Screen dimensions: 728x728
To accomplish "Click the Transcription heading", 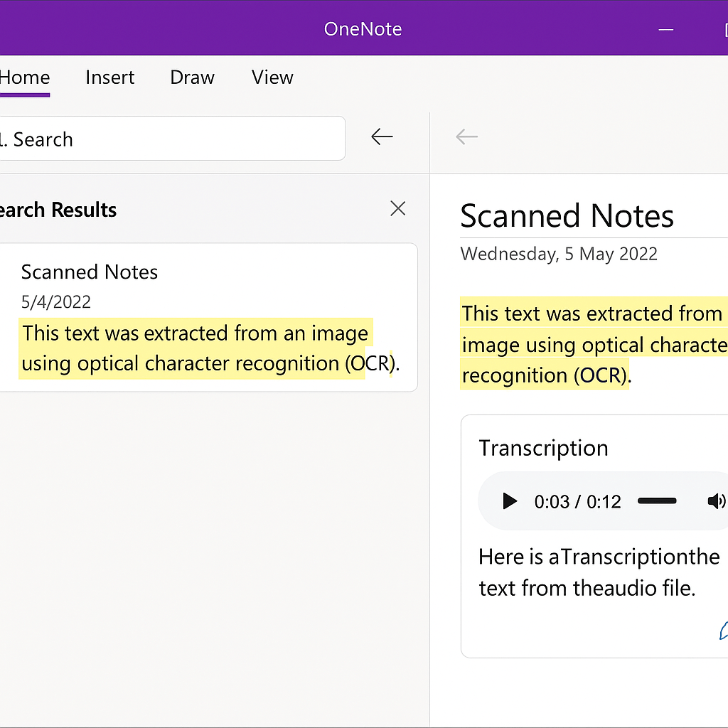I will (543, 448).
